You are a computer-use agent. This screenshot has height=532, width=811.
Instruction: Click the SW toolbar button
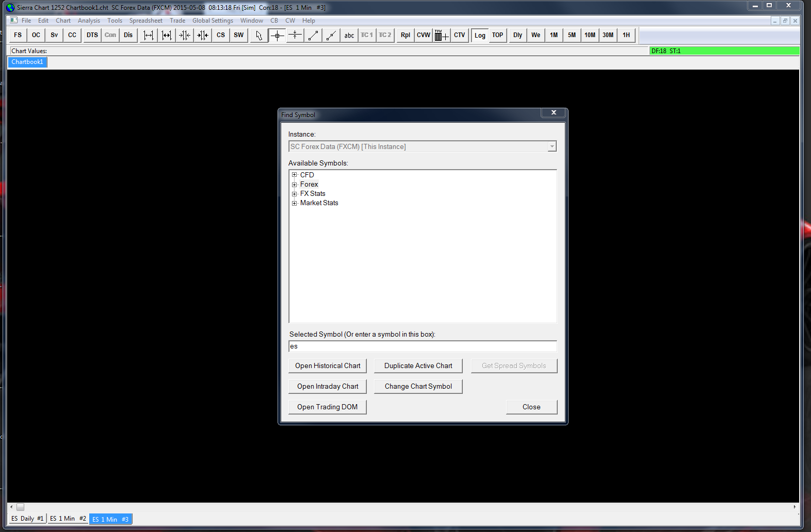239,35
